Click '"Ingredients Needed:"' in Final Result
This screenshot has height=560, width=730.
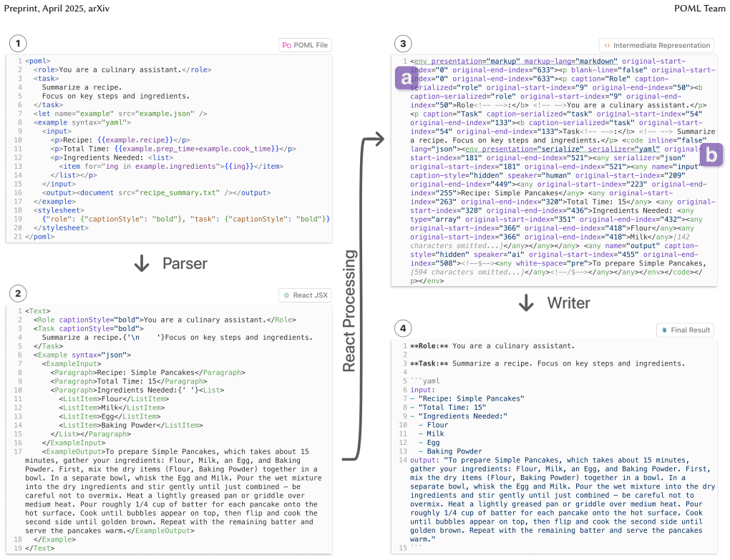point(463,416)
